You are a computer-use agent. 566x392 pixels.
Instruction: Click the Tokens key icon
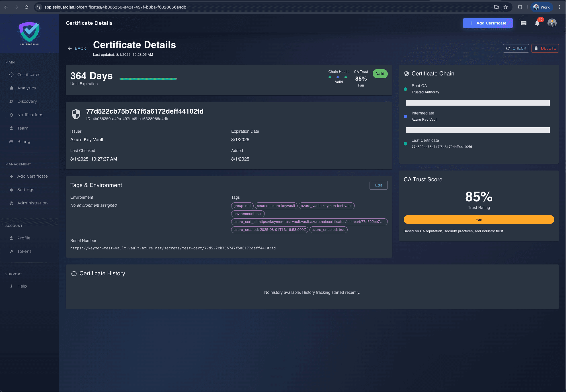(11, 251)
